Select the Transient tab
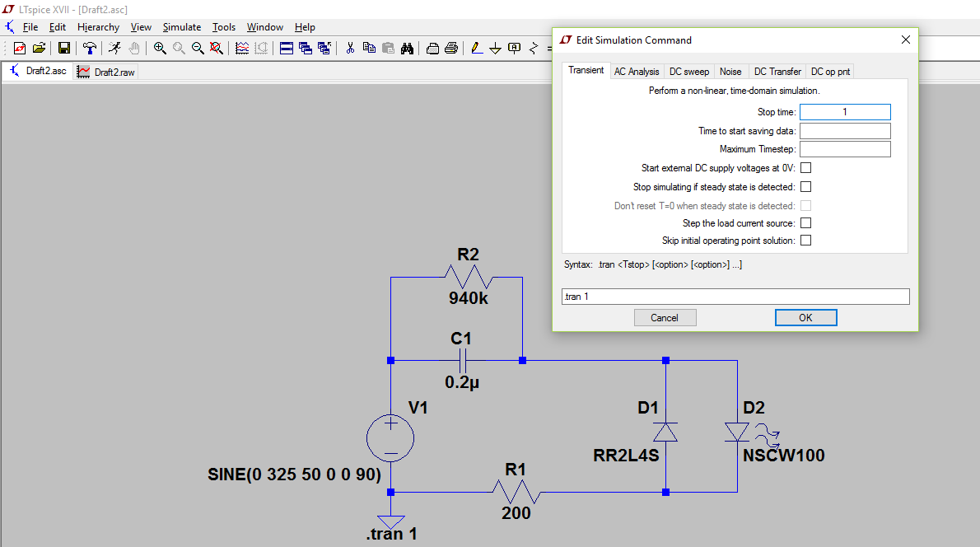The image size is (980, 547). pos(586,70)
